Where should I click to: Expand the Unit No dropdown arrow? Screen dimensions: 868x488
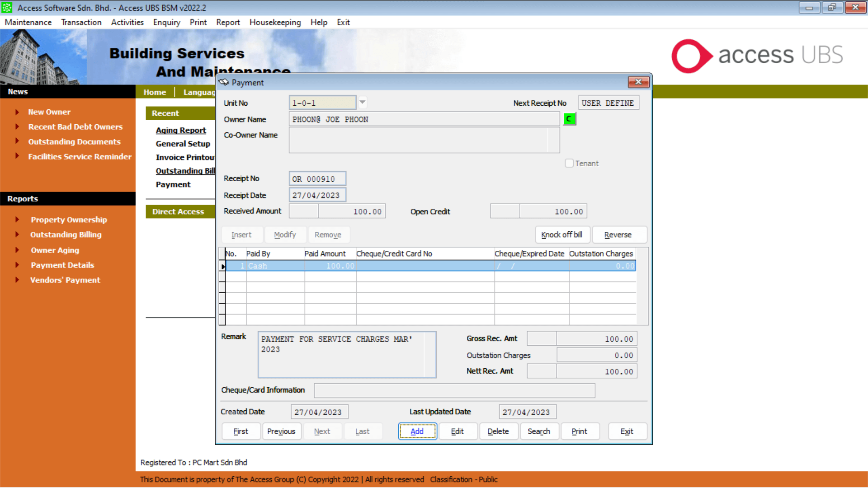(362, 103)
